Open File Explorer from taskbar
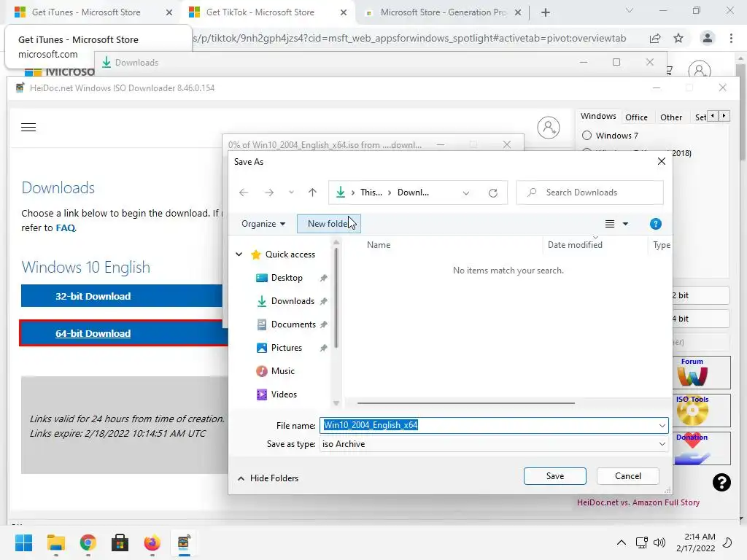 55,542
